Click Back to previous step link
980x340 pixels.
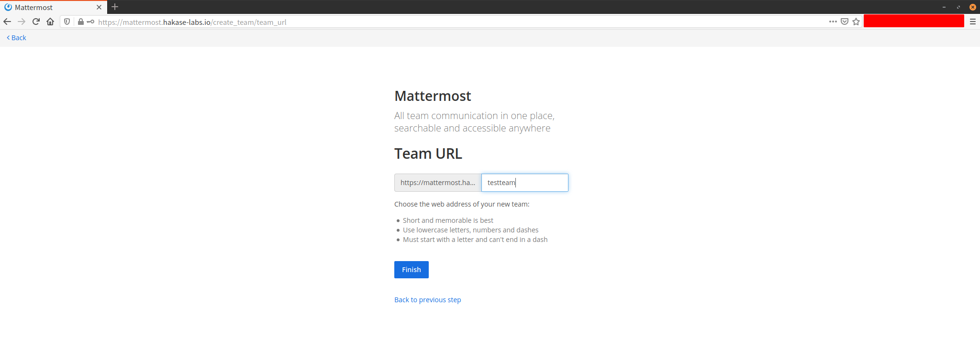pos(428,300)
